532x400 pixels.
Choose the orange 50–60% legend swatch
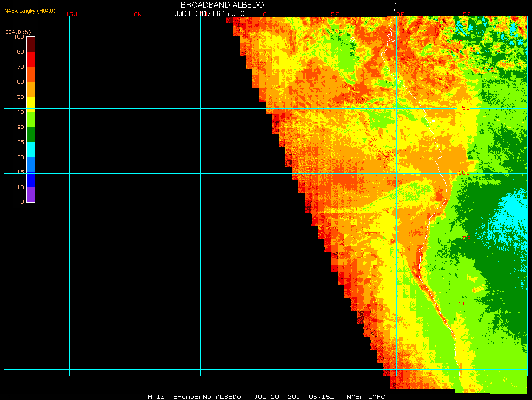tap(31, 89)
